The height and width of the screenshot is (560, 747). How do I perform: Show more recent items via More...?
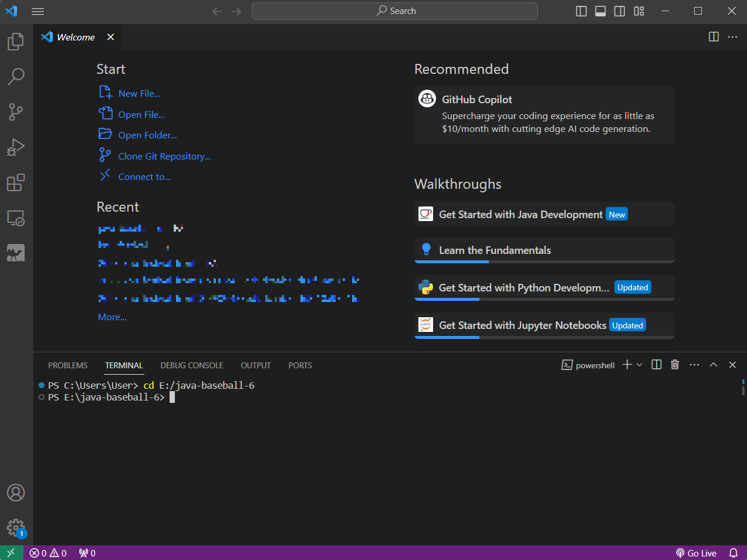click(112, 317)
